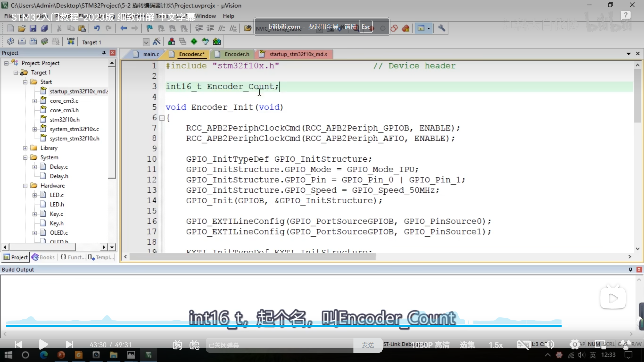Expand the Library folder node
The width and height of the screenshot is (644, 362).
tap(25, 148)
